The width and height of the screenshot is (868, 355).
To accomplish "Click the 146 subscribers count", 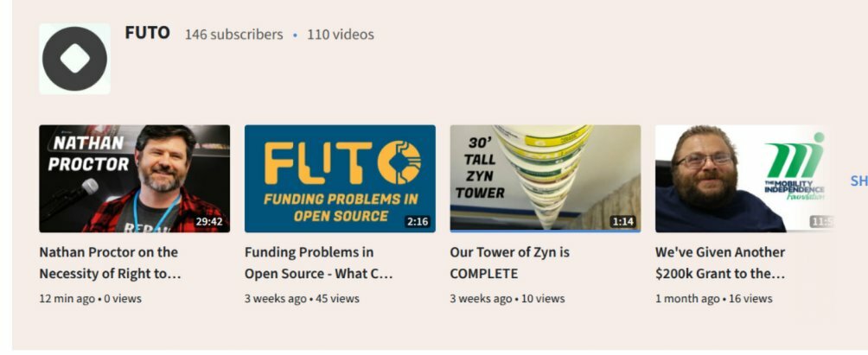I will coord(233,35).
